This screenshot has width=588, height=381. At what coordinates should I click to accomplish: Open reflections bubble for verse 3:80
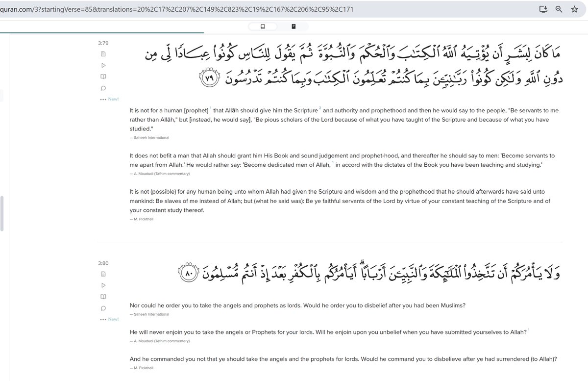coord(103,308)
